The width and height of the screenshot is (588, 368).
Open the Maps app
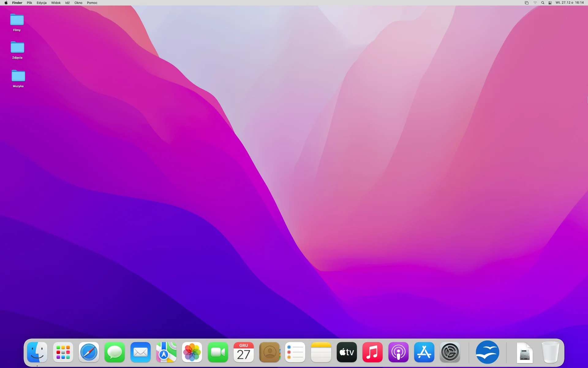coord(166,352)
